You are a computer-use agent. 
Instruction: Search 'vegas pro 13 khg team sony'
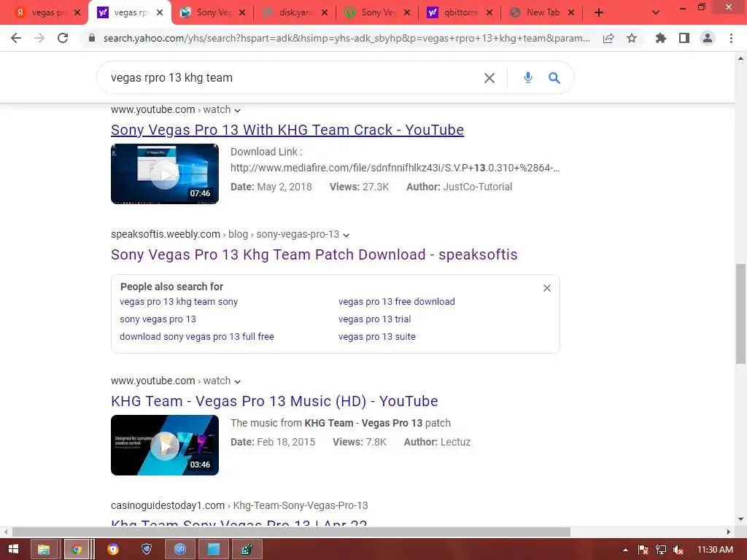tap(179, 301)
